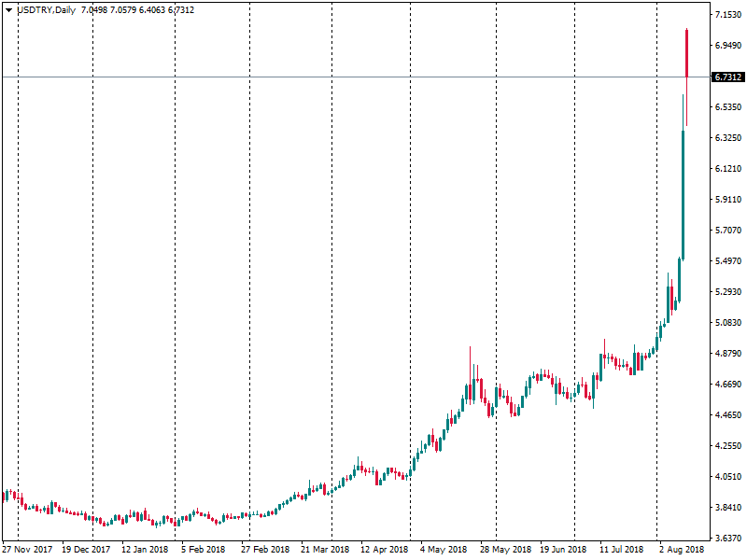747x560 pixels.
Task: Click the 2 Aug 2018 date label
Action: click(681, 550)
